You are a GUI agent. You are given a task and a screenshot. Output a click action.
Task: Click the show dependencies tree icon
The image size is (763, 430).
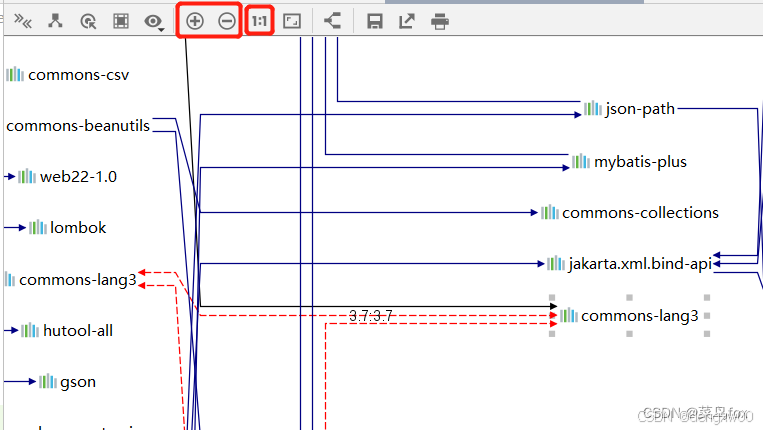[x=55, y=21]
